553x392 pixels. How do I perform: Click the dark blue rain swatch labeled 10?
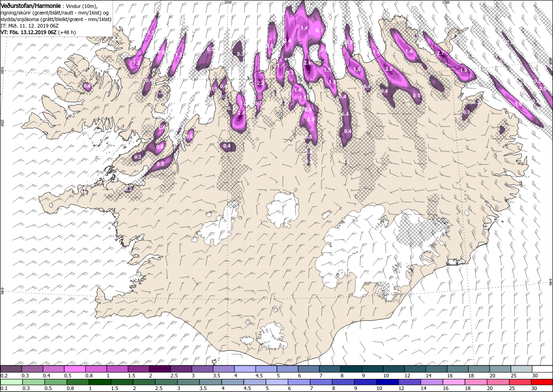pyautogui.click(x=387, y=383)
